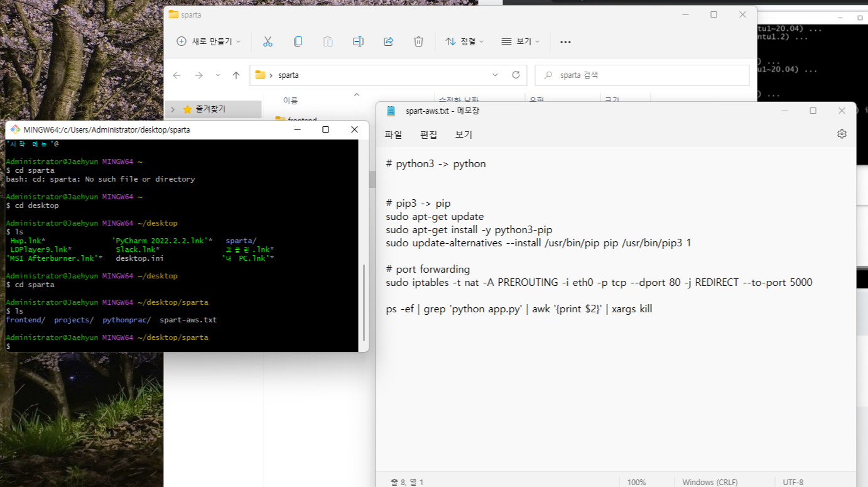The image size is (868, 487).
Task: Go back with Explorer's left arrow
Action: pos(177,75)
